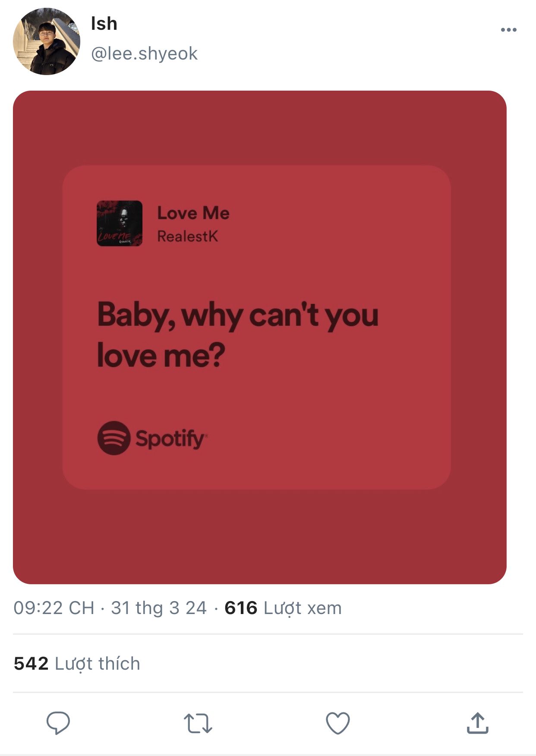The width and height of the screenshot is (536, 756).
Task: Select the Love Me song title
Action: click(x=193, y=213)
